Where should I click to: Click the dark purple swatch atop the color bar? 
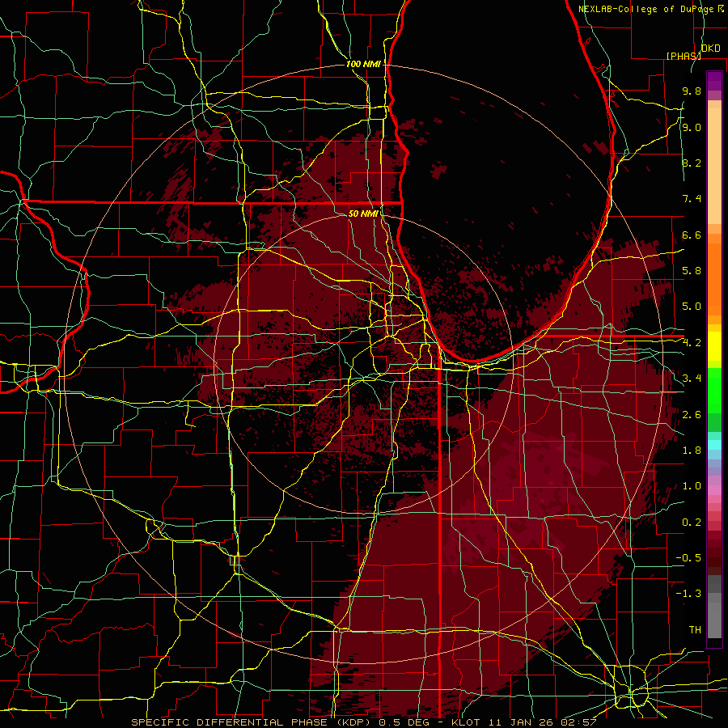pyautogui.click(x=714, y=81)
